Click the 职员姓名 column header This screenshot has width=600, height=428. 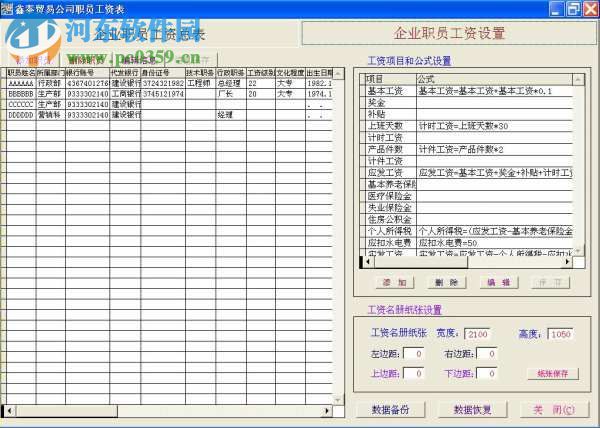point(21,73)
